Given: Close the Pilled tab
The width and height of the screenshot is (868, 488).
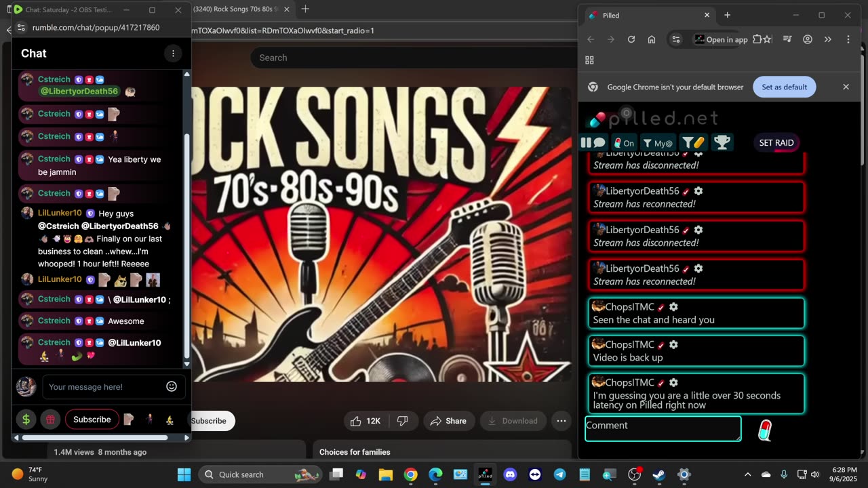Looking at the screenshot, I should (707, 15).
